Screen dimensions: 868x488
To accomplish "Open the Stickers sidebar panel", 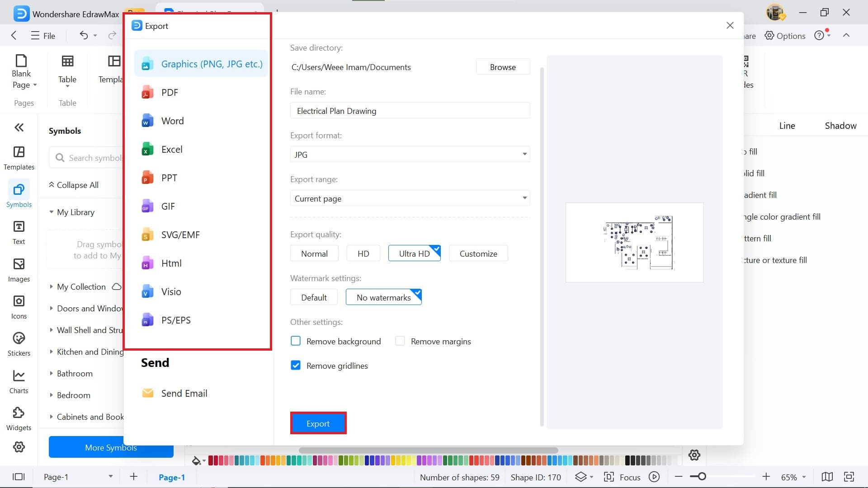I will [x=19, y=344].
